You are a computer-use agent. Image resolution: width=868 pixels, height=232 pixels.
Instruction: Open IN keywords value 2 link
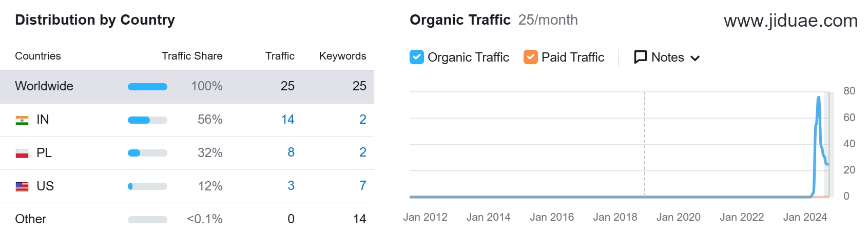tap(363, 120)
